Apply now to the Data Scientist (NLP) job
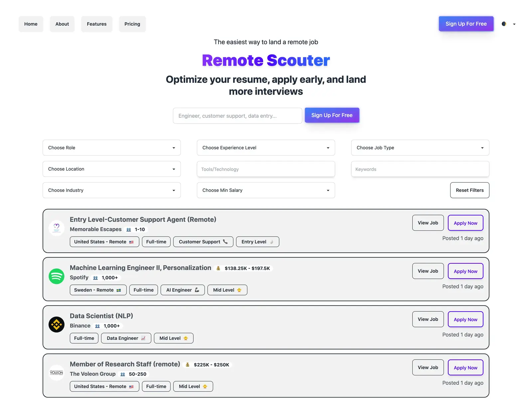 465,320
